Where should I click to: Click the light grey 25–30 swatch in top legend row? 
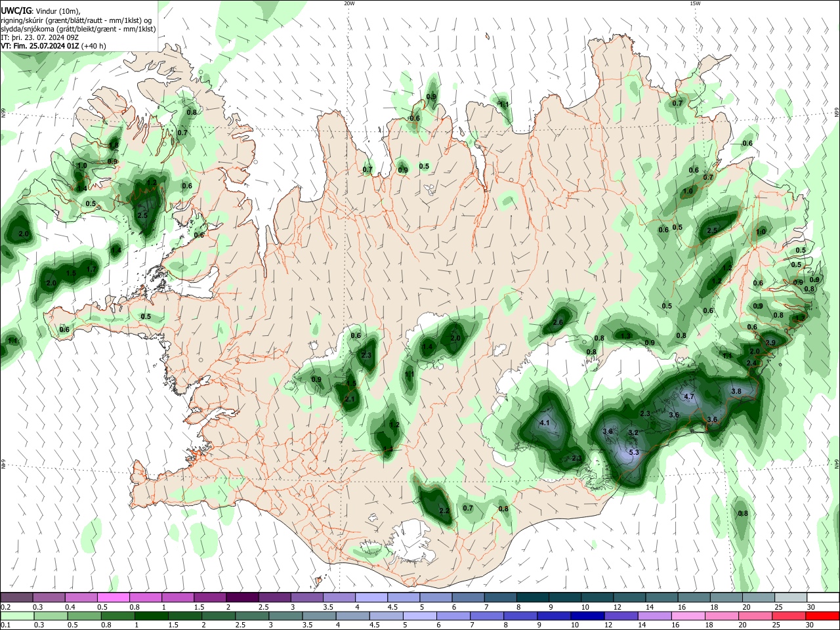tap(791, 598)
